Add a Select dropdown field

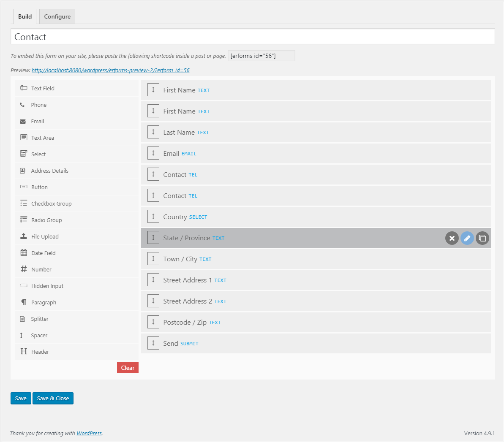(x=77, y=154)
